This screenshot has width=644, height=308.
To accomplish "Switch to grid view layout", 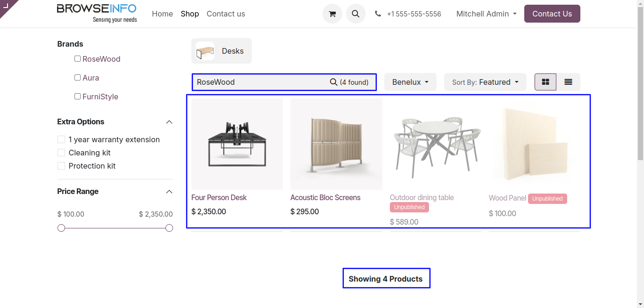I will point(545,82).
